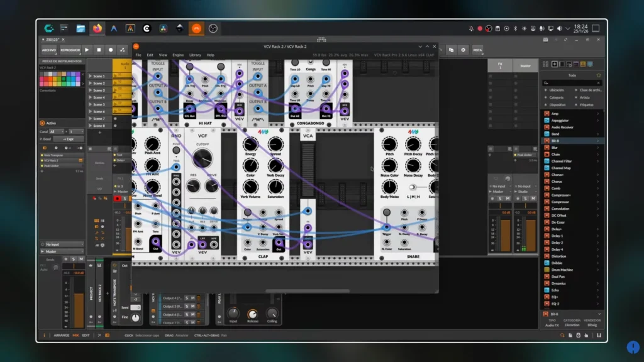This screenshot has height=362, width=644.
Task: Click the Semi value field
Action: [136, 307]
